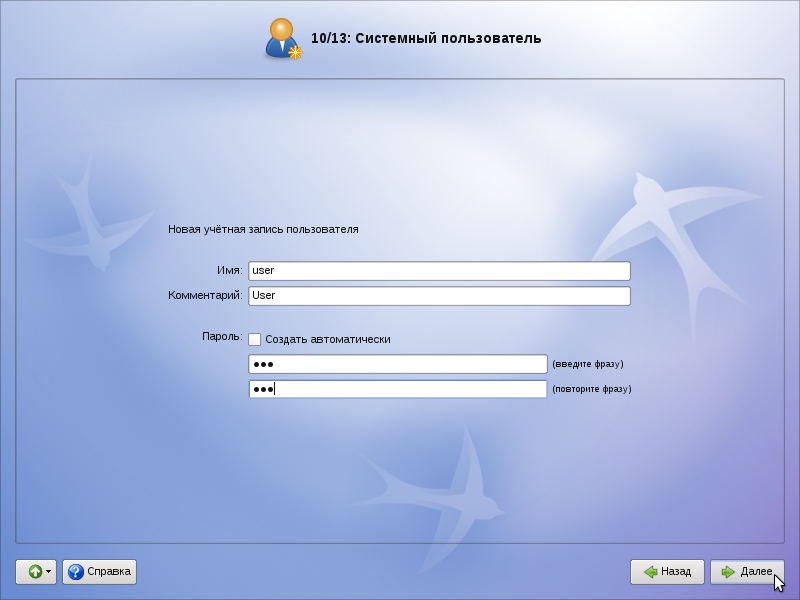The image size is (800, 600).
Task: Click the green right-arrow icon on Далее
Action: click(728, 572)
